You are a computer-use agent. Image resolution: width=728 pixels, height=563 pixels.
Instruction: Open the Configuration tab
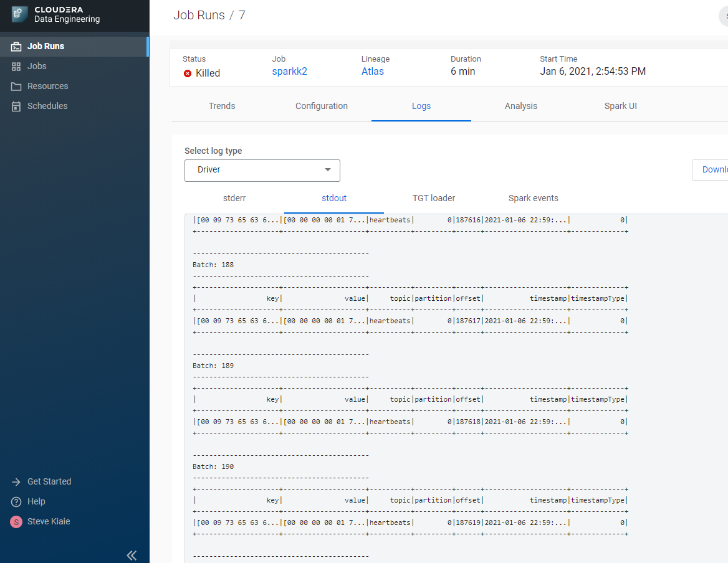click(x=322, y=106)
